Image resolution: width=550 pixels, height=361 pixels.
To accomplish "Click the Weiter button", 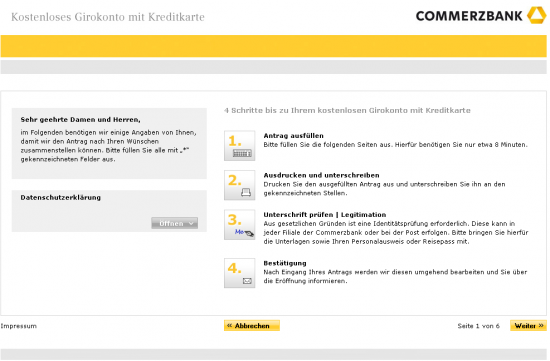I will (x=528, y=326).
